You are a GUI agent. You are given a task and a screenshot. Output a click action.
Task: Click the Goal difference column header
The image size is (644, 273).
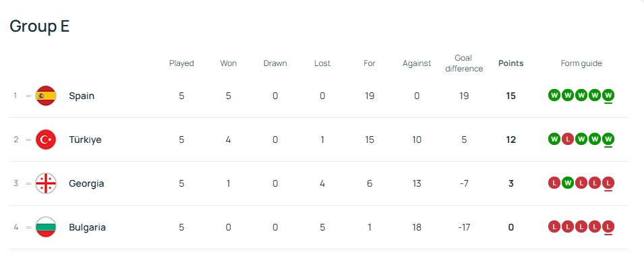(x=464, y=63)
